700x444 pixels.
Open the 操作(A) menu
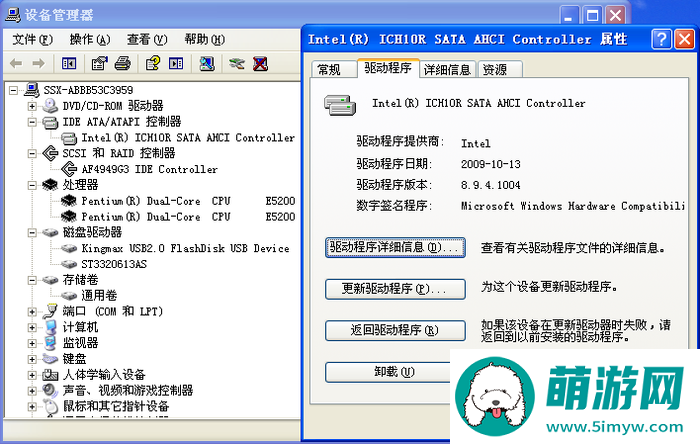click(x=90, y=40)
